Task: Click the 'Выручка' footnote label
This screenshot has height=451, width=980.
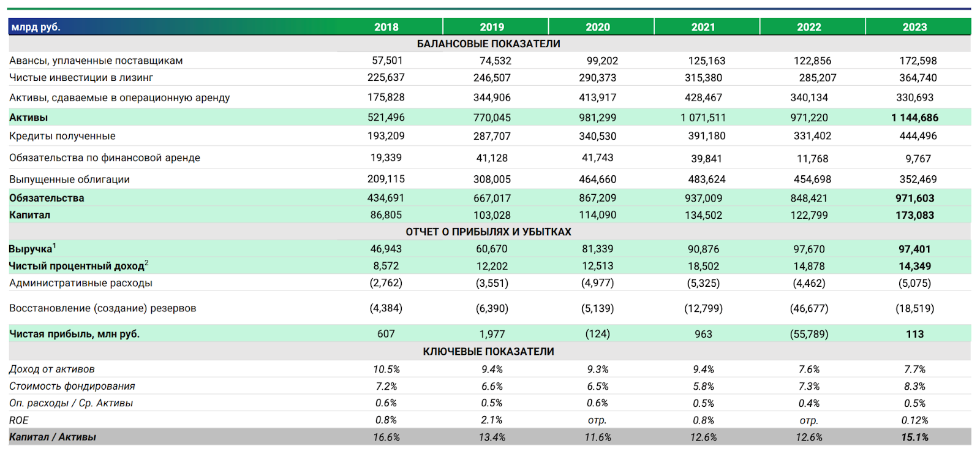Action: 32,249
